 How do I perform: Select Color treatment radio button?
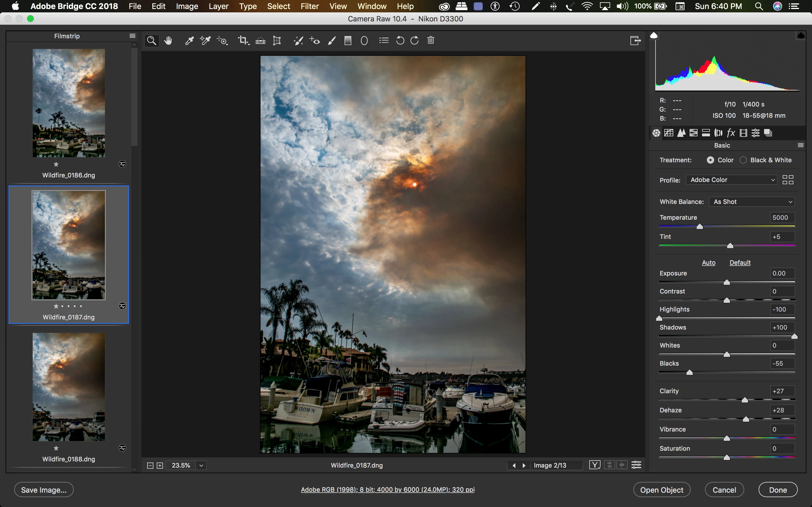[x=710, y=160]
